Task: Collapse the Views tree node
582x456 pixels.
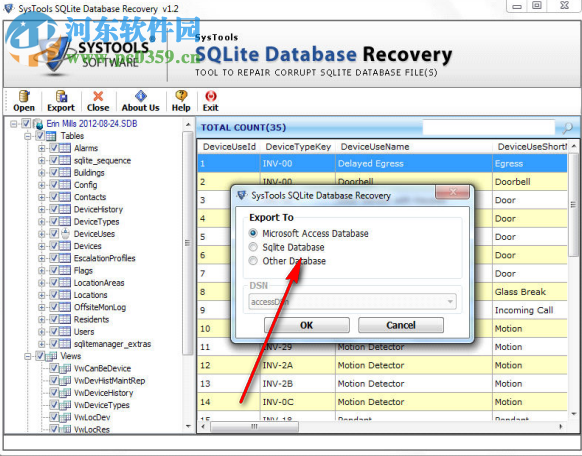Action: [x=28, y=357]
